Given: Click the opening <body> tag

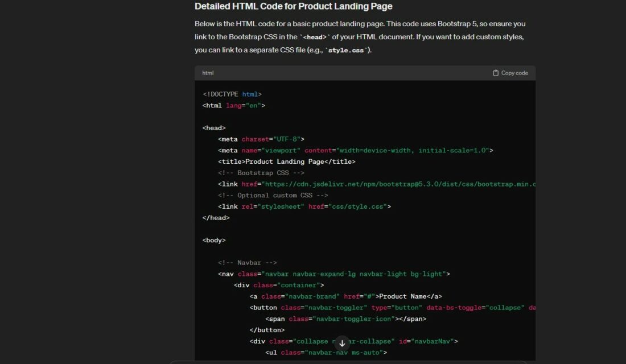Looking at the screenshot, I should [x=214, y=240].
